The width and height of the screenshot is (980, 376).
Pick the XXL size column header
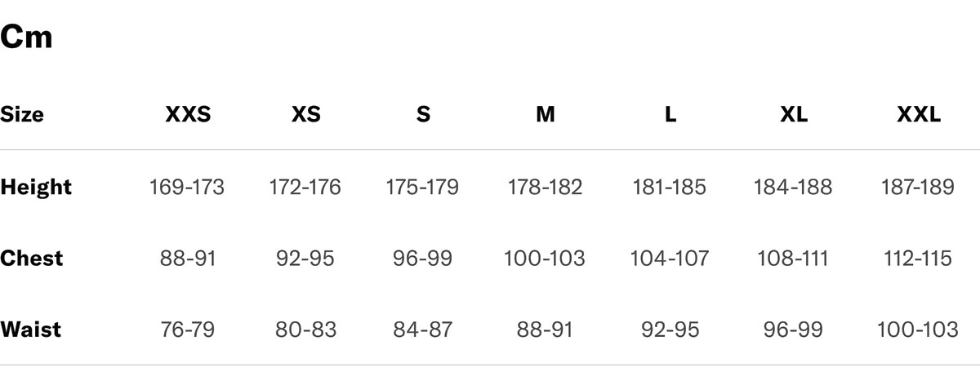click(918, 115)
